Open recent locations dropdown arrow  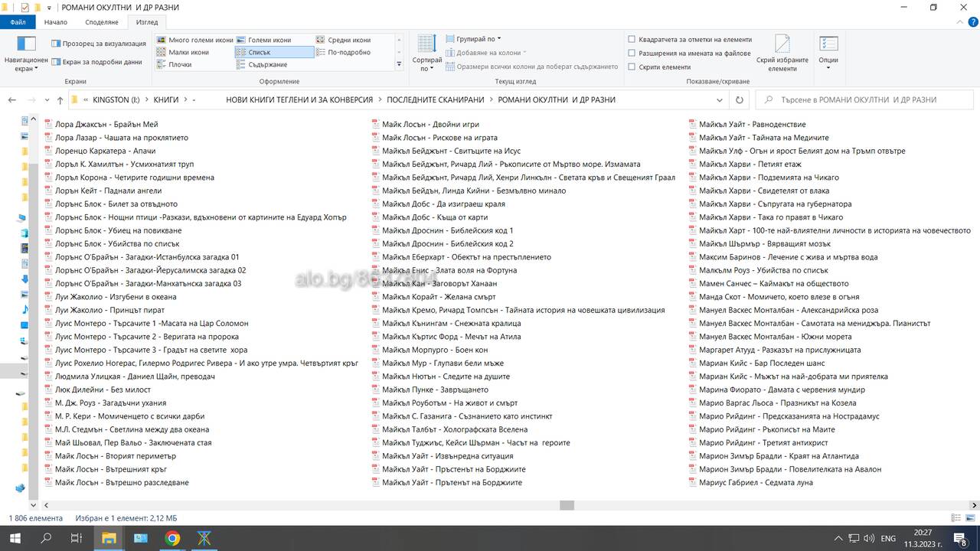tap(47, 100)
